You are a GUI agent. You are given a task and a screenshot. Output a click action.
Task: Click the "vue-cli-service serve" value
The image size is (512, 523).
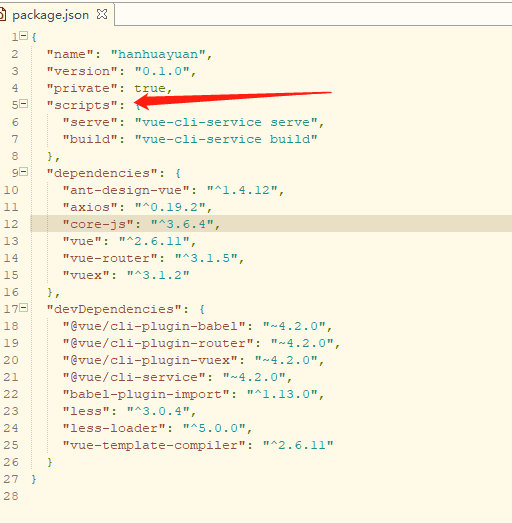pos(226,122)
